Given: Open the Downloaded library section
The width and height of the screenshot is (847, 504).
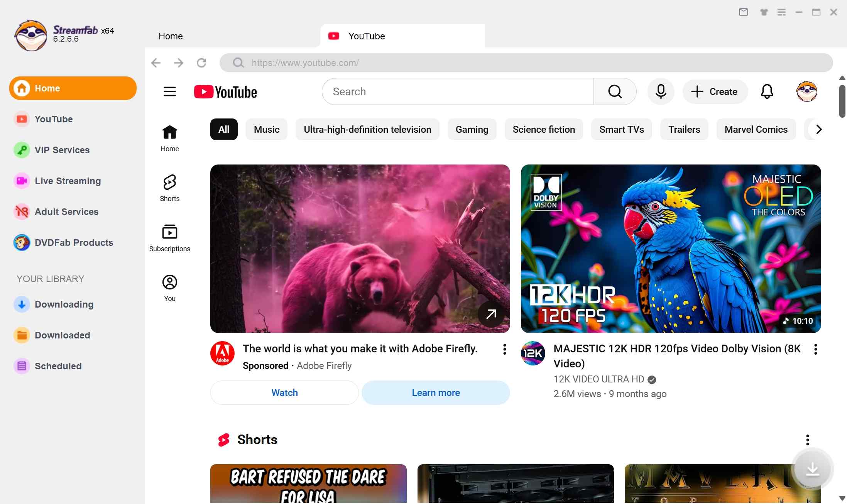Looking at the screenshot, I should coord(62,335).
